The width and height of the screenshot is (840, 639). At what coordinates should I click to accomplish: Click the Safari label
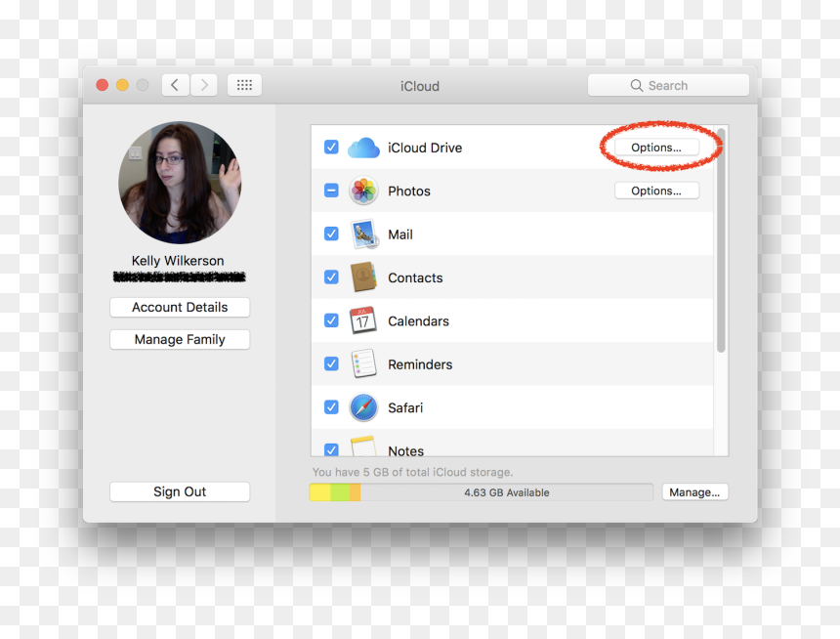[405, 408]
